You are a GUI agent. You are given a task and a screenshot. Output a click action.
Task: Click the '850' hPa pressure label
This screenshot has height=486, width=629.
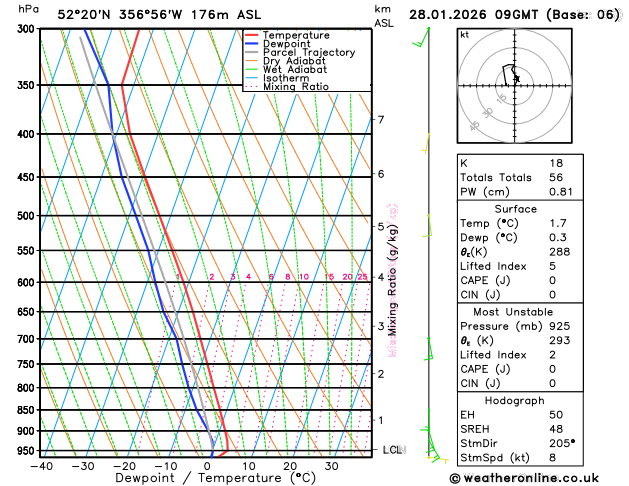click(x=28, y=410)
